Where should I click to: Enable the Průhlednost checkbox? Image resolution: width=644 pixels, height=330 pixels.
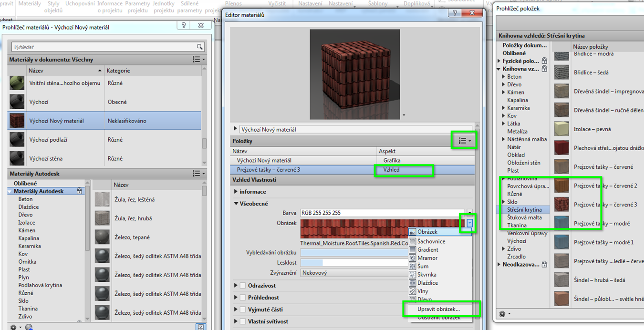pyautogui.click(x=242, y=298)
